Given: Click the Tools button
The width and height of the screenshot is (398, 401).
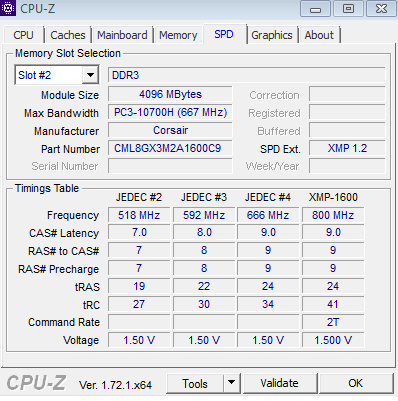Looking at the screenshot, I should [x=195, y=383].
